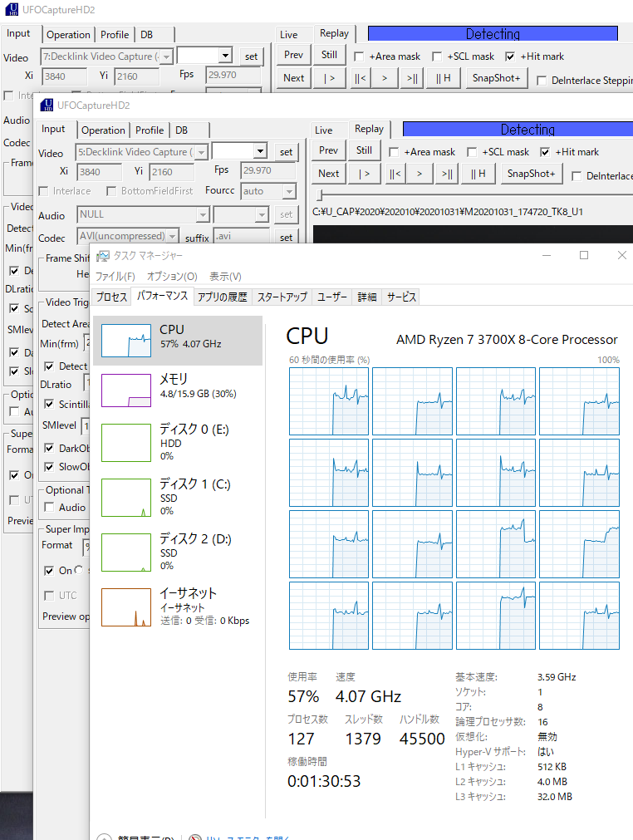This screenshot has width=633, height=840.
Task: Click the ||< button in back UFOCapture window
Action: pos(361,78)
